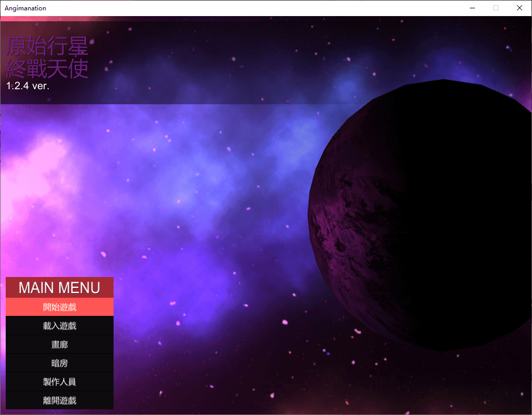Click the Angimanation window title text

point(25,8)
